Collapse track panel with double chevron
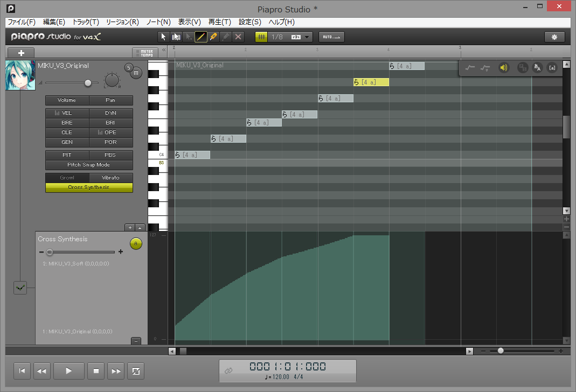Viewport: 576px width, 392px height. (164, 50)
